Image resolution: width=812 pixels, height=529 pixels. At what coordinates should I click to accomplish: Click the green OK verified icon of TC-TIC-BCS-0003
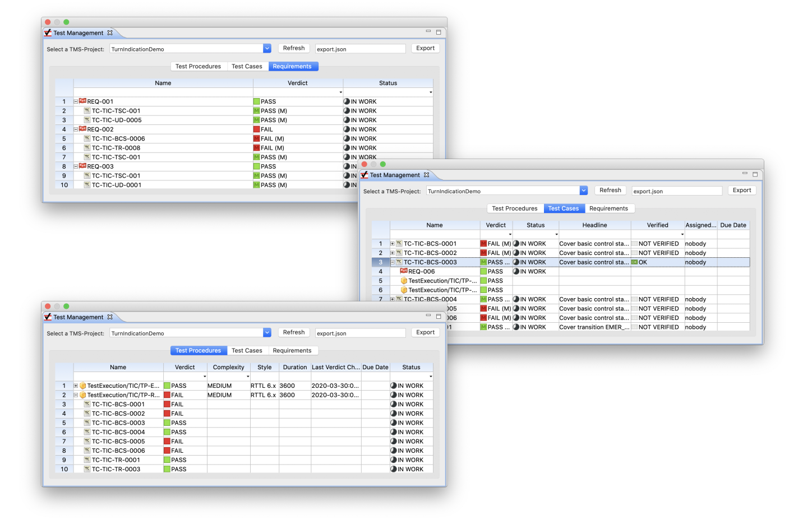[x=635, y=262]
